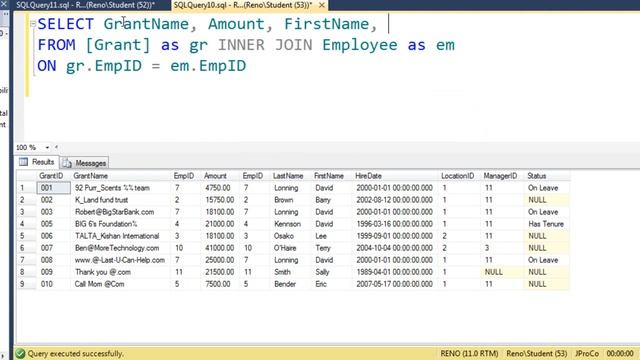Collapse the SELECT statement outline
The image size is (640, 360).
[x=33, y=24]
